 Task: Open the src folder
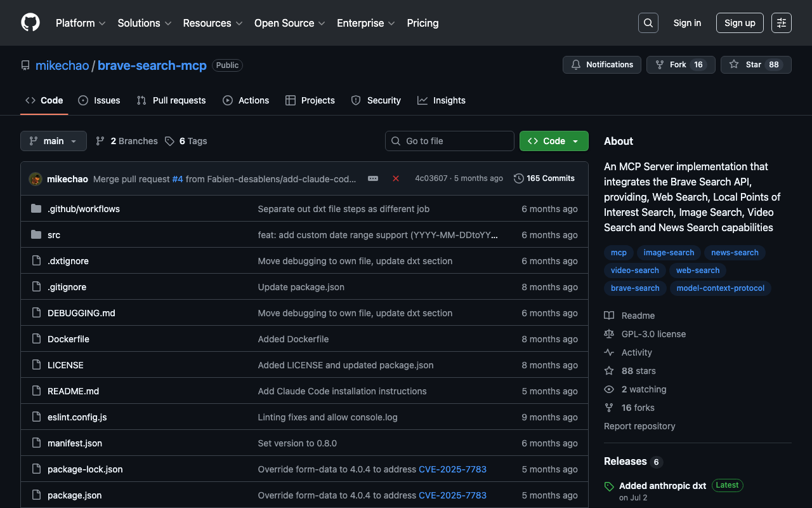click(54, 235)
